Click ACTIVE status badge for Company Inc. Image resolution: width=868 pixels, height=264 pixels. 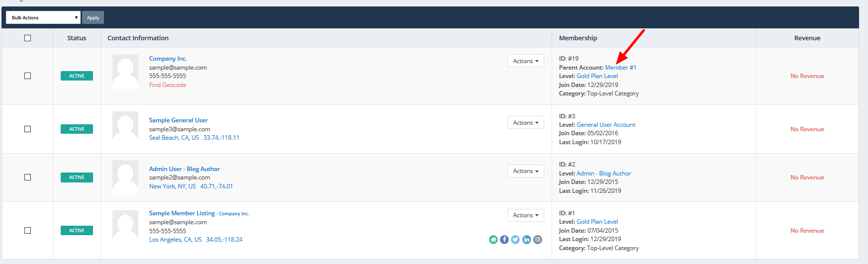click(x=77, y=76)
